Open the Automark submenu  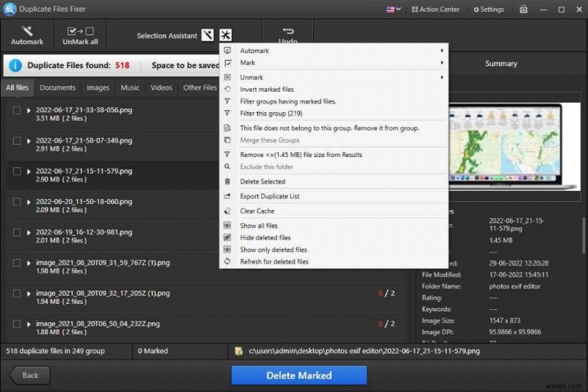pos(334,51)
